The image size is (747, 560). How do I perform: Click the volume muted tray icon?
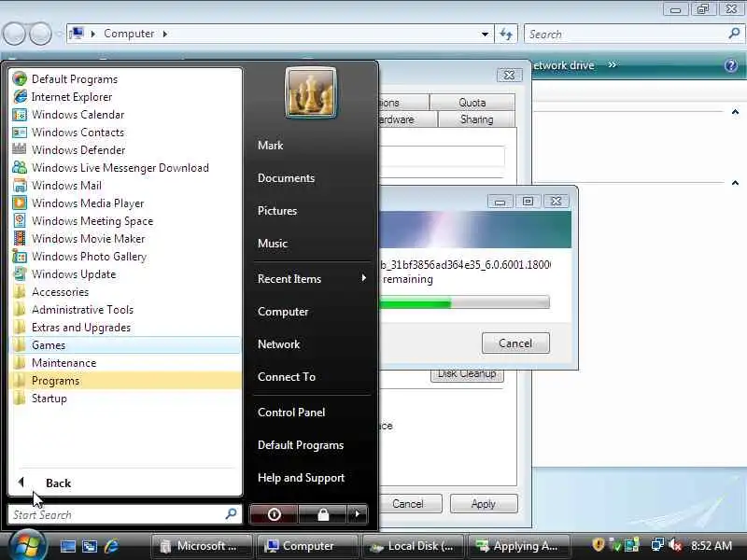click(675, 545)
